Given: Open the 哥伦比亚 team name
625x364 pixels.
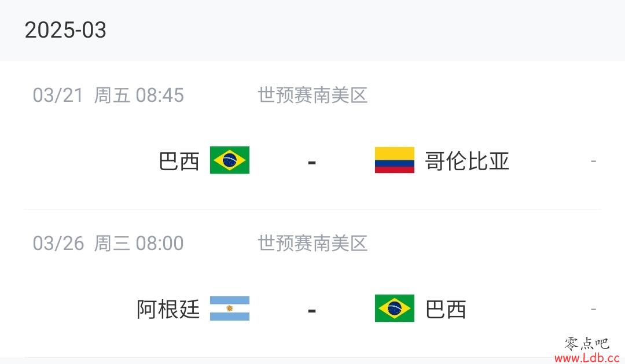Looking at the screenshot, I should point(467,161).
